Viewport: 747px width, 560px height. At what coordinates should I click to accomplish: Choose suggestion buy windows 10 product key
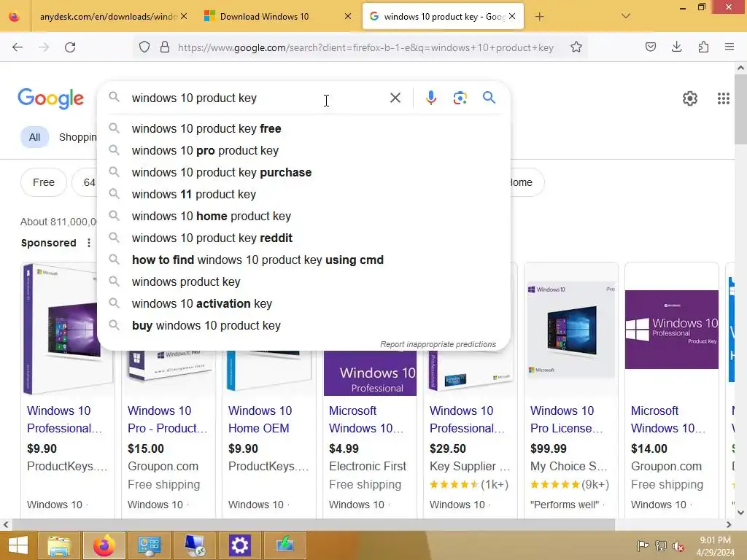click(x=303, y=326)
